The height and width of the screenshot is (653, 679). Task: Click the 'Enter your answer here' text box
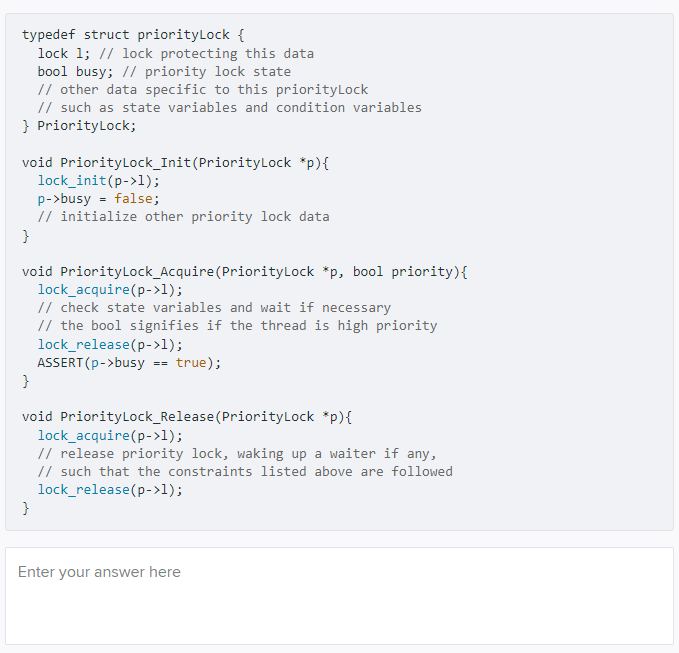pyautogui.click(x=339, y=596)
